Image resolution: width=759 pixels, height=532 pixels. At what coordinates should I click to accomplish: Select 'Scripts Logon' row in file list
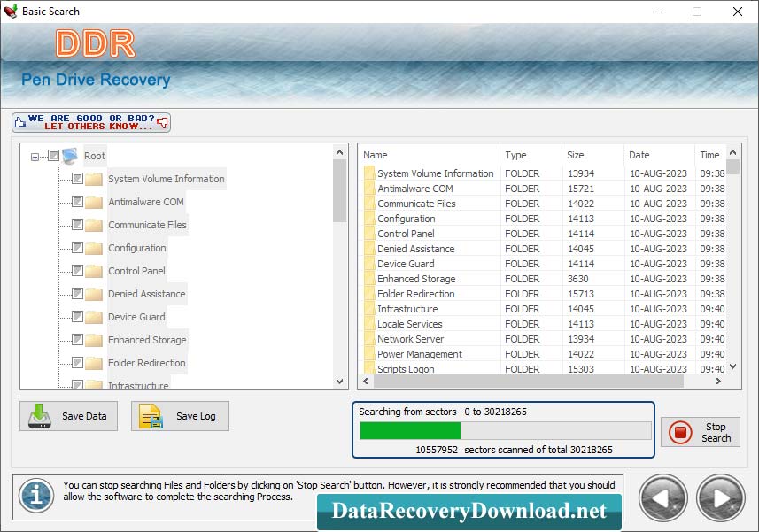click(x=543, y=369)
